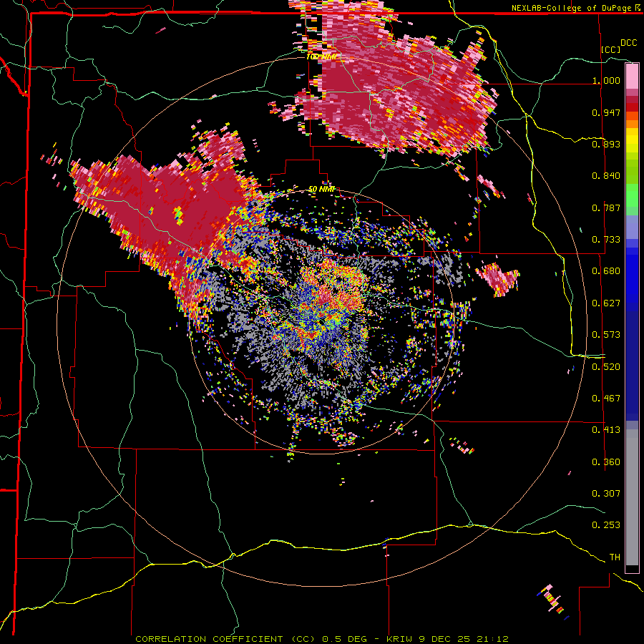Click the 0.467 scale value
The width and height of the screenshot is (644, 644).
[x=606, y=399]
